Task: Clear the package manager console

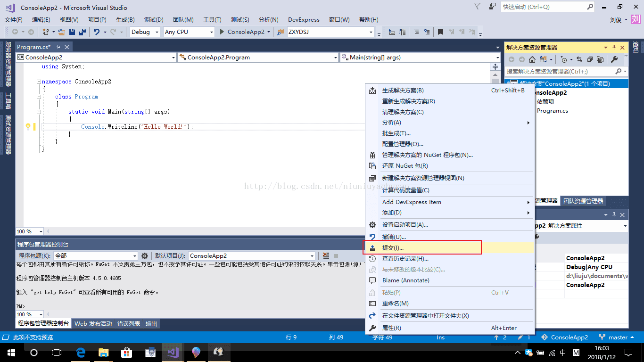Action: (x=326, y=256)
